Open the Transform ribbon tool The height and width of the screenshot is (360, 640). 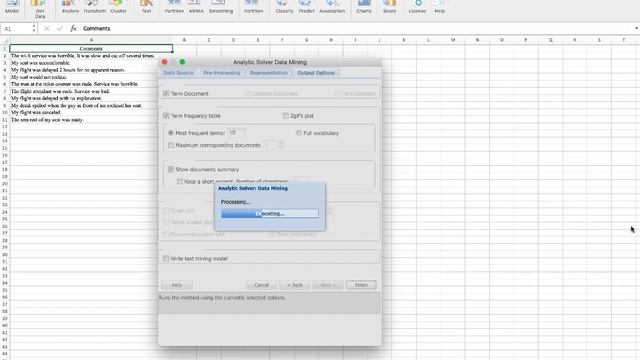94,7
